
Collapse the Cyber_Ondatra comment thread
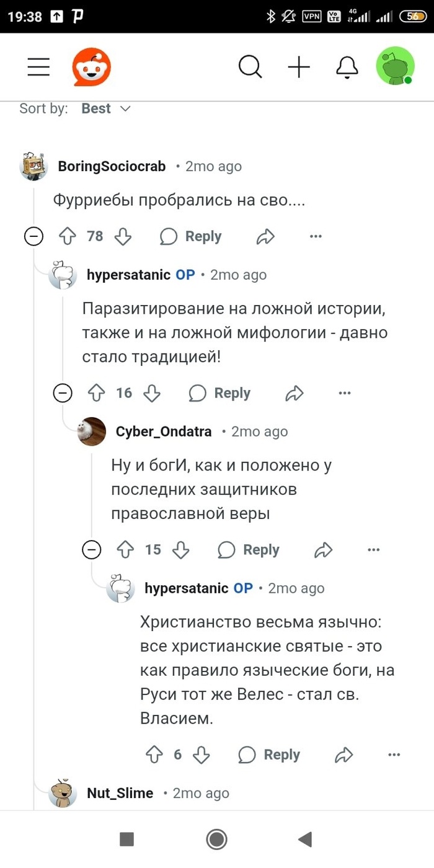tap(92, 550)
